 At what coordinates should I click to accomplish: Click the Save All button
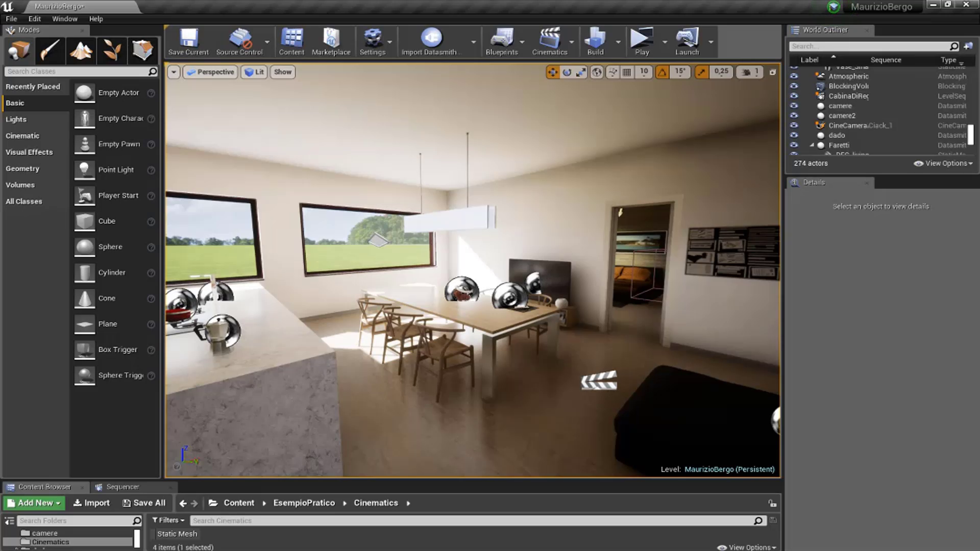(x=144, y=503)
